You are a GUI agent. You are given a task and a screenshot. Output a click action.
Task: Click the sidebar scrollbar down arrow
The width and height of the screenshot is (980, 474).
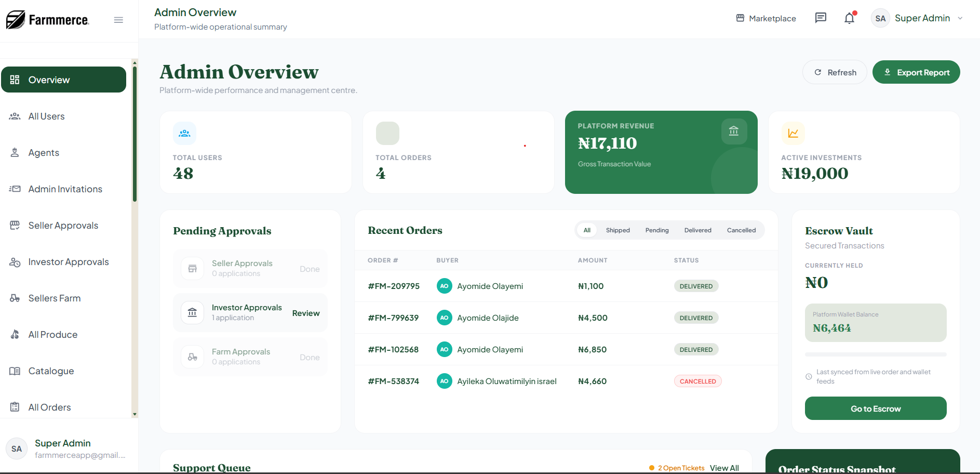(x=135, y=414)
